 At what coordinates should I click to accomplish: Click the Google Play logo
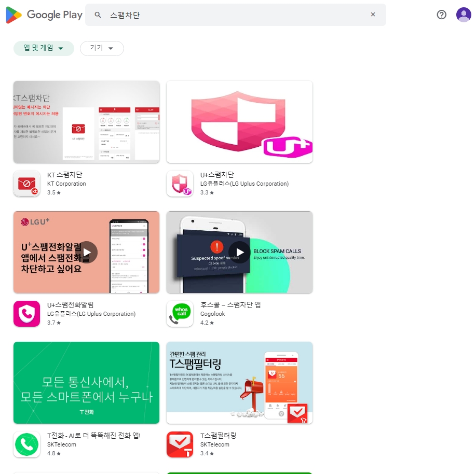[x=44, y=15]
